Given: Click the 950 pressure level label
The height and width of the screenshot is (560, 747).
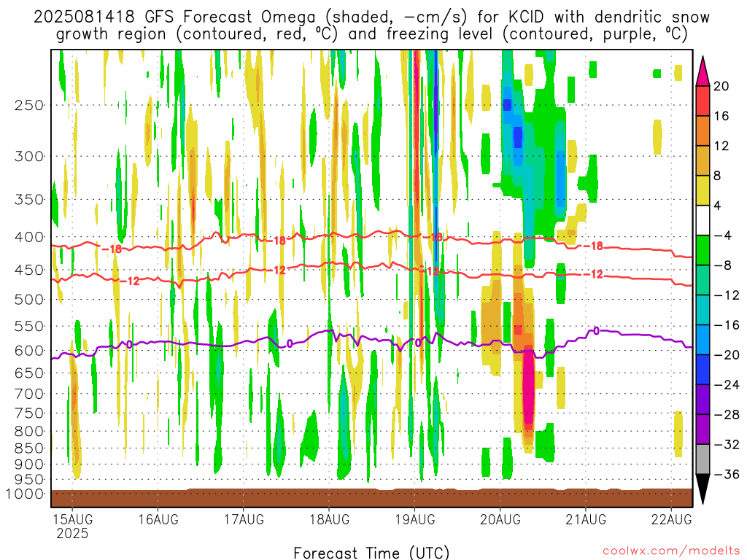Looking at the screenshot, I should (29, 480).
